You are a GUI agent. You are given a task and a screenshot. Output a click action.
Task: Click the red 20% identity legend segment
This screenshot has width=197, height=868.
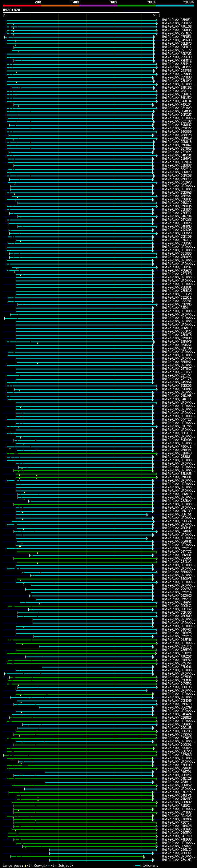click(x=22, y=6)
